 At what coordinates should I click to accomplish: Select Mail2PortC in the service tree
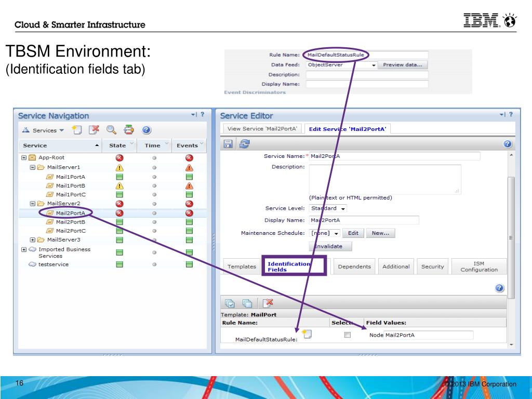click(71, 231)
